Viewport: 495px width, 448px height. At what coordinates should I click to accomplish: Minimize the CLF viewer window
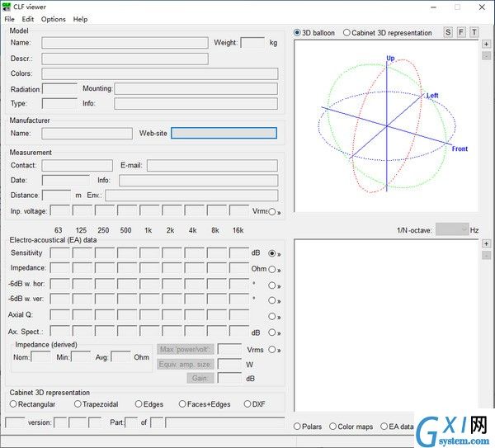tap(433, 7)
